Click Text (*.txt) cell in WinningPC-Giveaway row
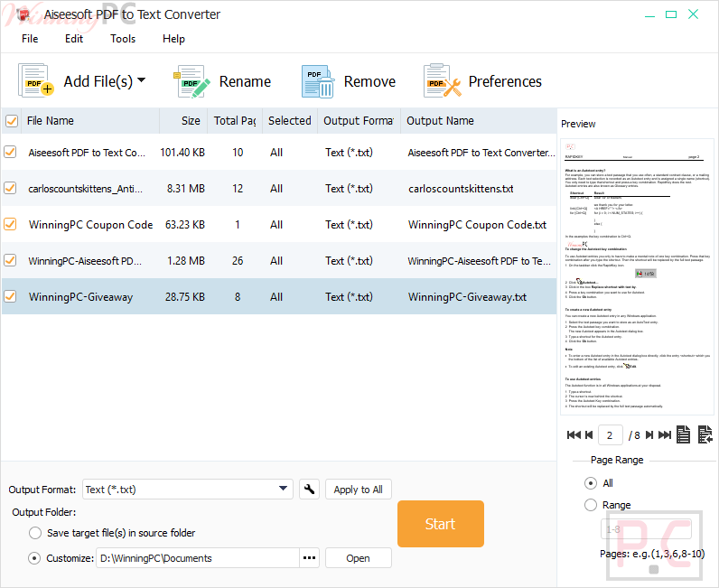The width and height of the screenshot is (719, 588). (x=349, y=297)
